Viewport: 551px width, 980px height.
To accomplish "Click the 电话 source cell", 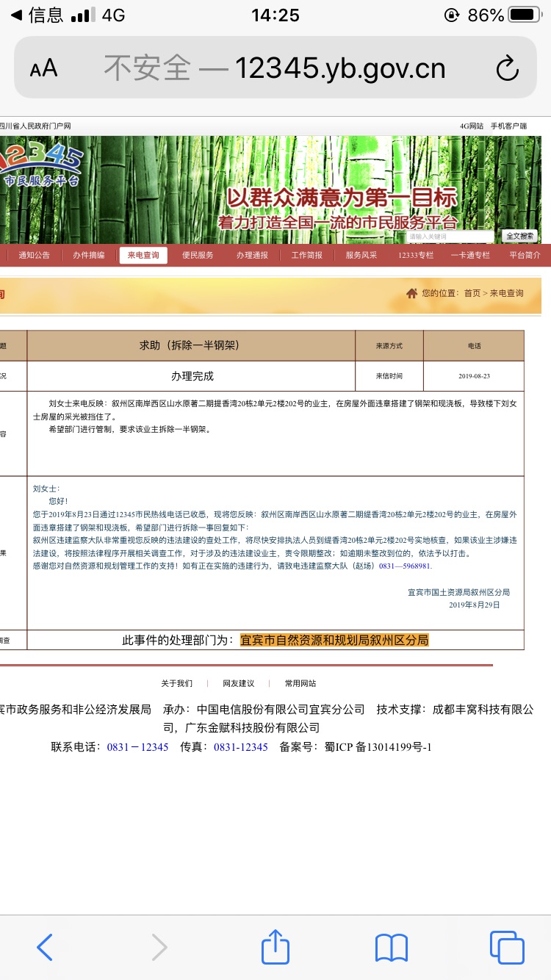I will point(474,346).
